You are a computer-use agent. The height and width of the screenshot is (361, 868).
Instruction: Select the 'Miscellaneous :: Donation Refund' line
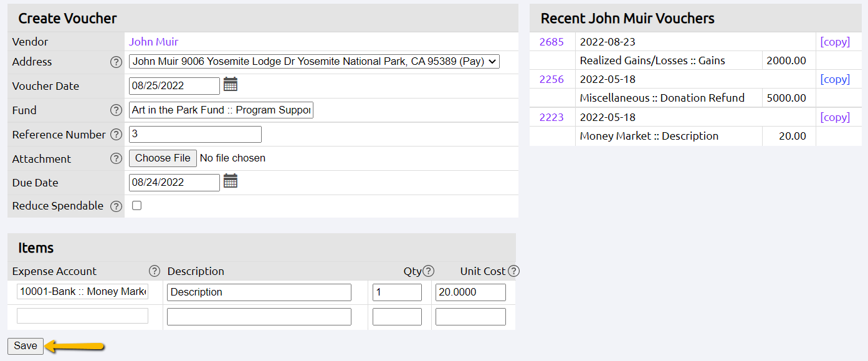click(662, 98)
